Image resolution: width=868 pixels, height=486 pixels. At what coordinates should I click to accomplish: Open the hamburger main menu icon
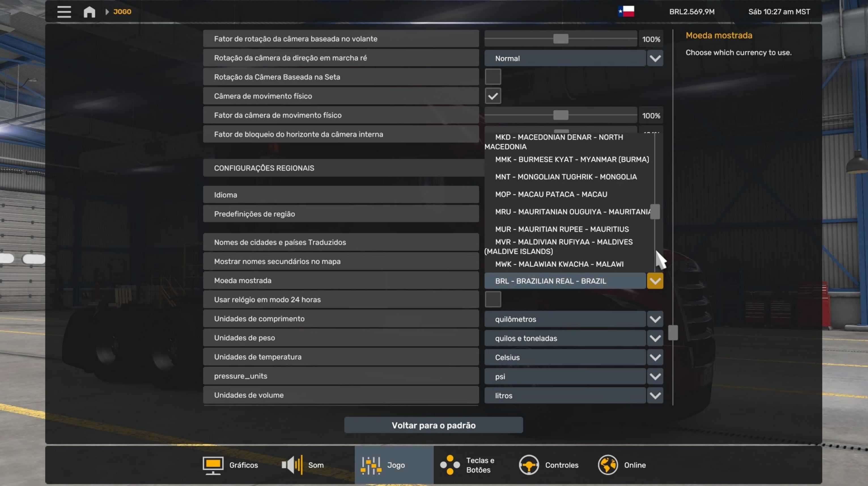(x=64, y=12)
